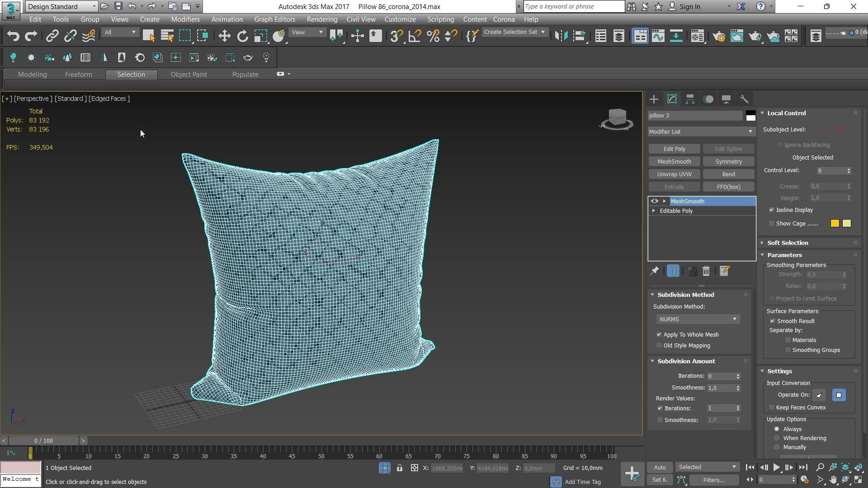Open View reference coordinate dropdown

(x=307, y=32)
